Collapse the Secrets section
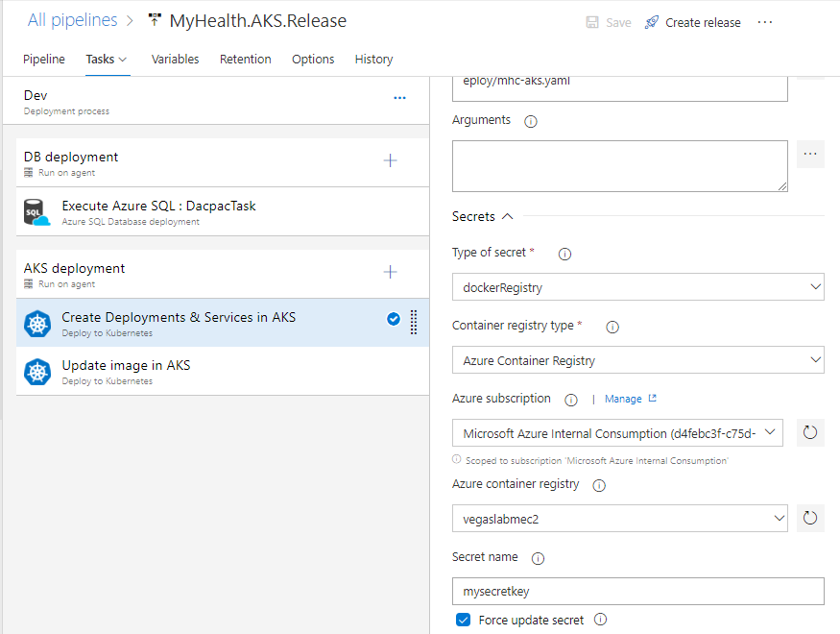 click(x=483, y=216)
